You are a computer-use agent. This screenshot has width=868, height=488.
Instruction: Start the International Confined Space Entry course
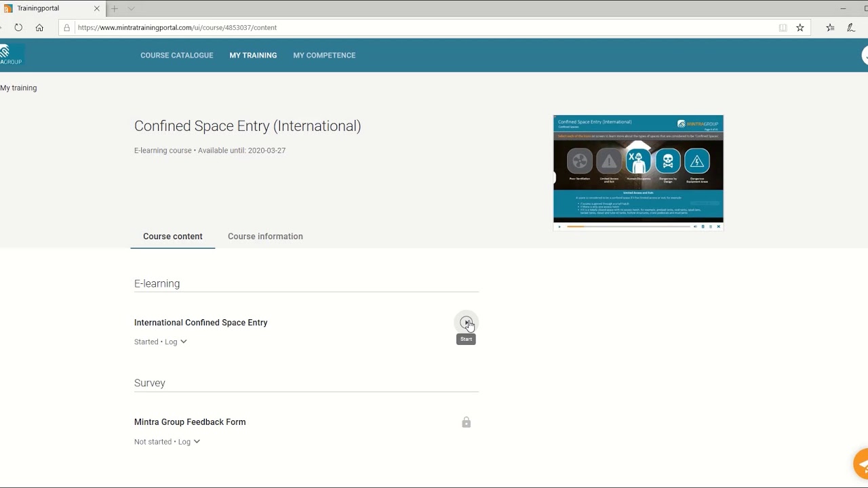pyautogui.click(x=466, y=323)
